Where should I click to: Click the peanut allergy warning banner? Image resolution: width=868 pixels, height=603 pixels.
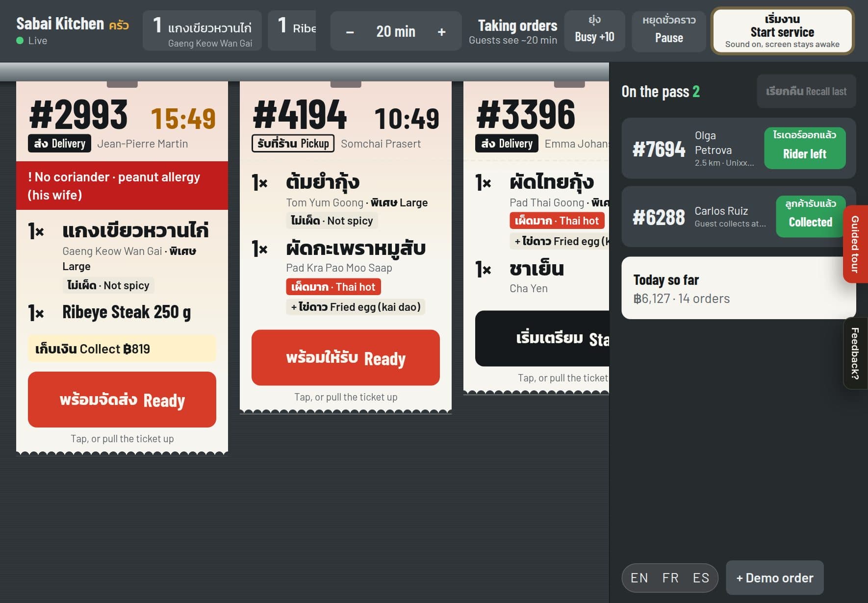tap(122, 186)
